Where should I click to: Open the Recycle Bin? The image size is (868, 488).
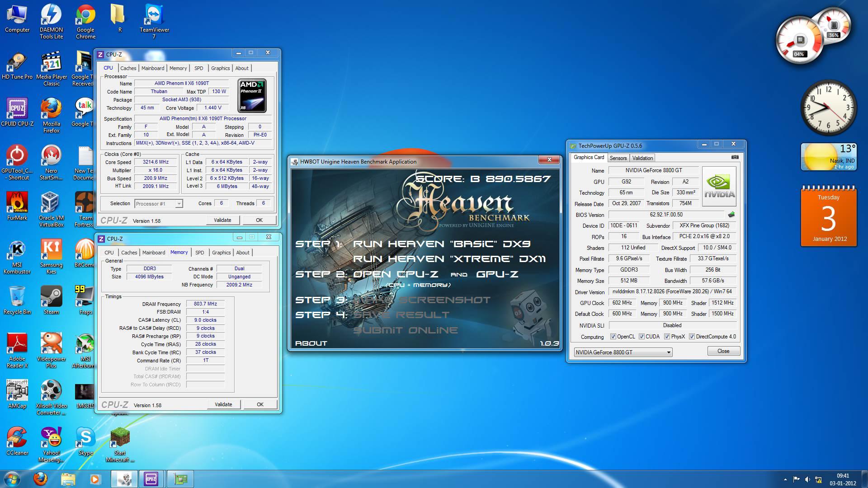(17, 300)
